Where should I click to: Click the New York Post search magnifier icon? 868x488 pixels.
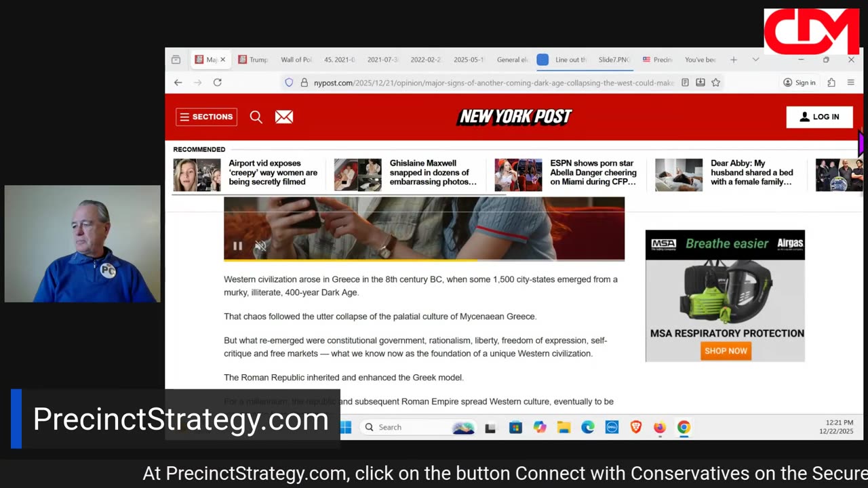[256, 117]
